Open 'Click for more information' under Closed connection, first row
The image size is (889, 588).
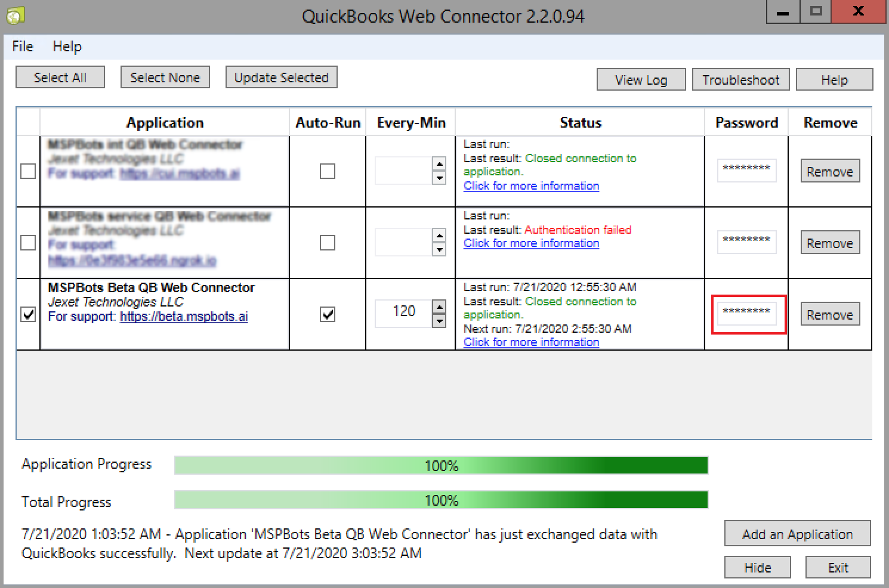[x=532, y=185]
